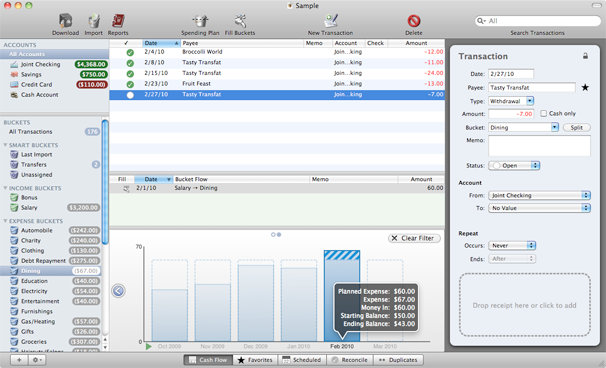Screen dimensions: 606x368
Task: Open the Import tool
Action: [94, 21]
